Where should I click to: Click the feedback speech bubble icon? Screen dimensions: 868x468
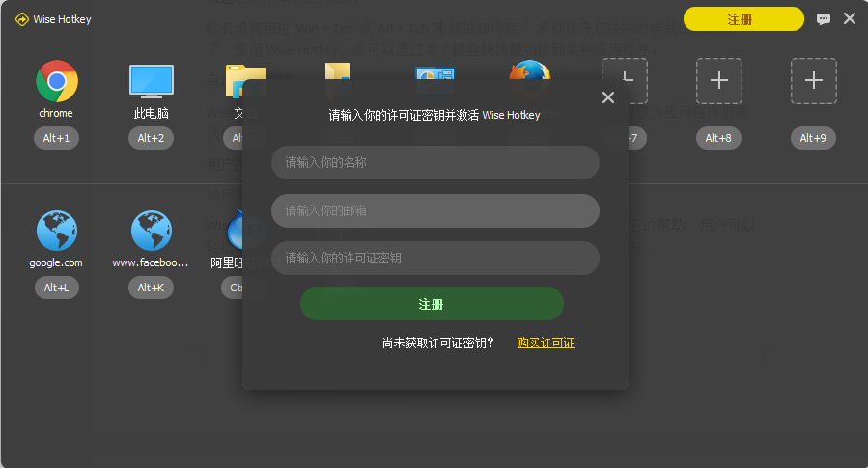coord(824,19)
